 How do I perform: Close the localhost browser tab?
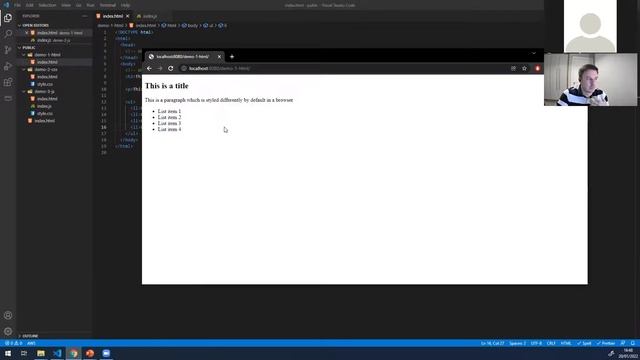click(x=219, y=56)
